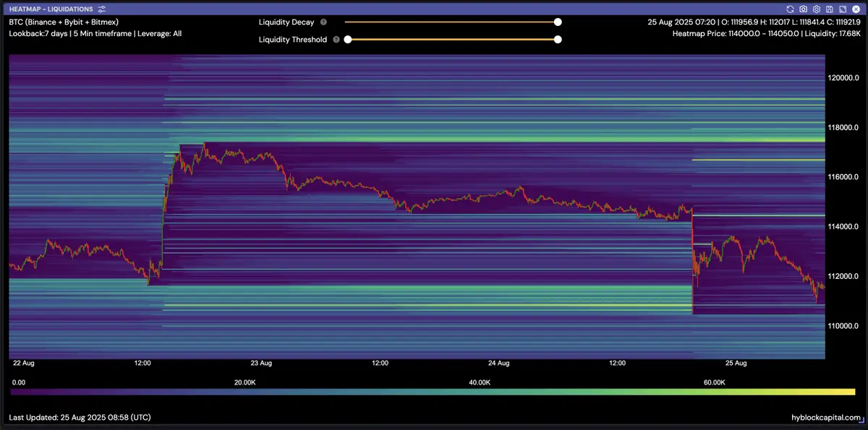
Task: Click the 120000.0 price axis label
Action: [843, 78]
